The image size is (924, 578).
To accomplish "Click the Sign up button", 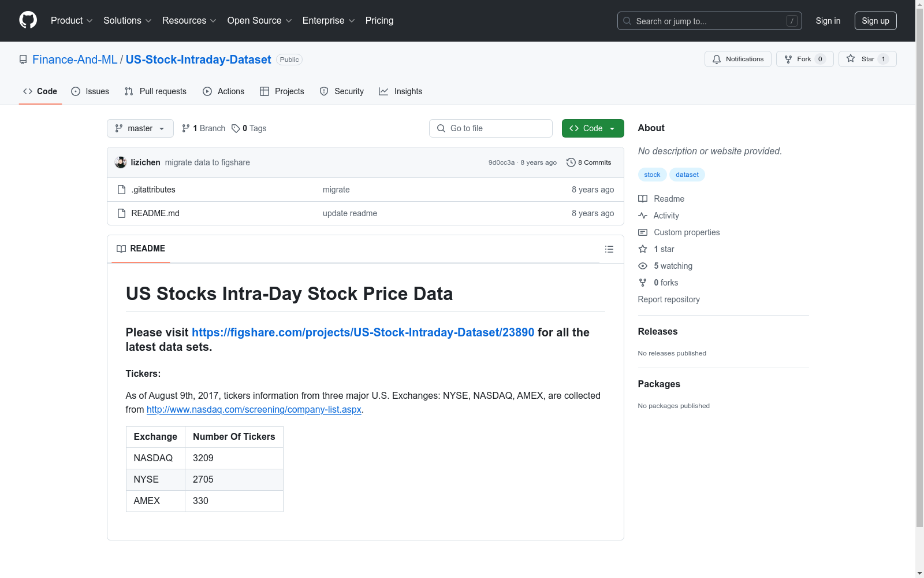I will (x=875, y=21).
